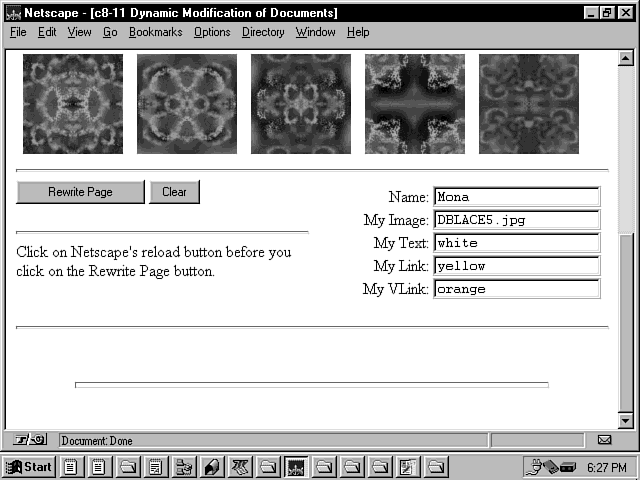The height and width of the screenshot is (480, 640).
Task: Click the vertical scrollbar down arrow
Action: click(626, 422)
